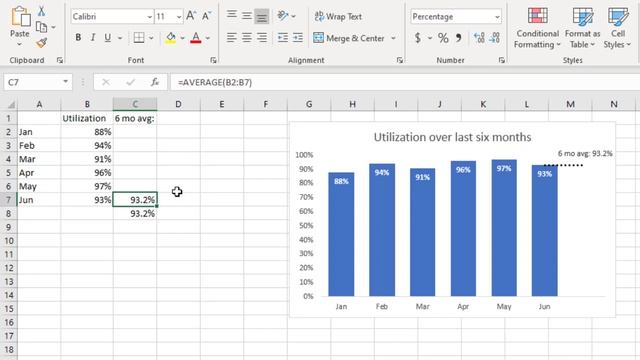Open borders dropdown arrow

(151, 38)
